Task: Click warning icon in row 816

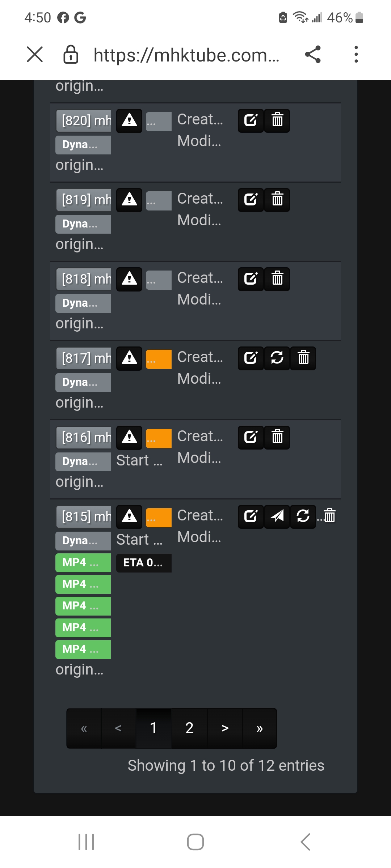Action: [x=129, y=438]
